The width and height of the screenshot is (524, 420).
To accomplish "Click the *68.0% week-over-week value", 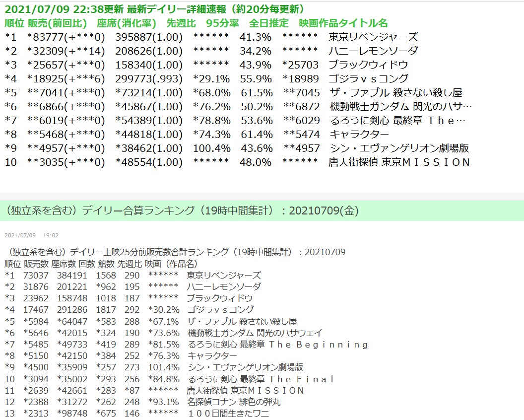I will point(212,93).
